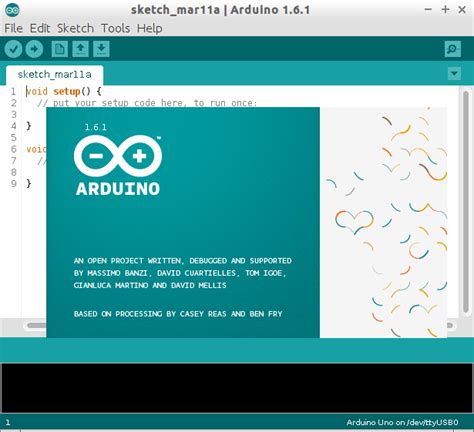Open the tab options dropdown arrow
Screen dimensions: 474x432
[454, 73]
